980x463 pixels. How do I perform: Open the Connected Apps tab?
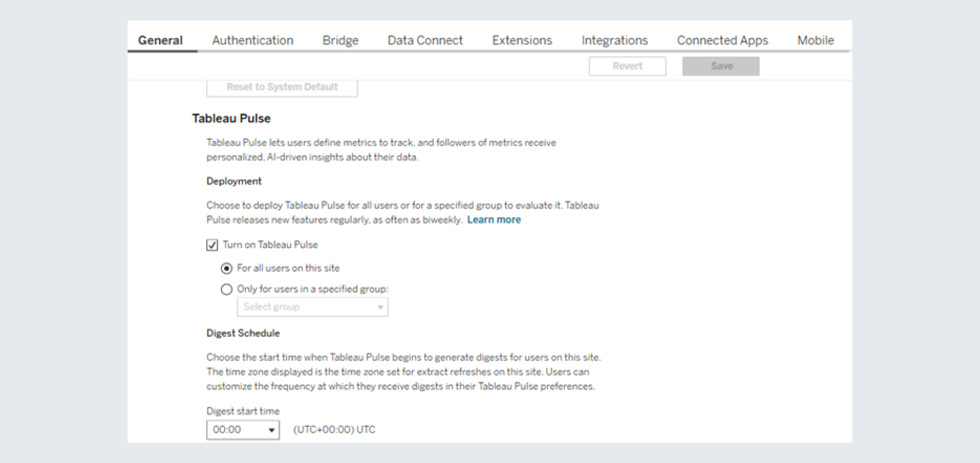click(x=722, y=40)
